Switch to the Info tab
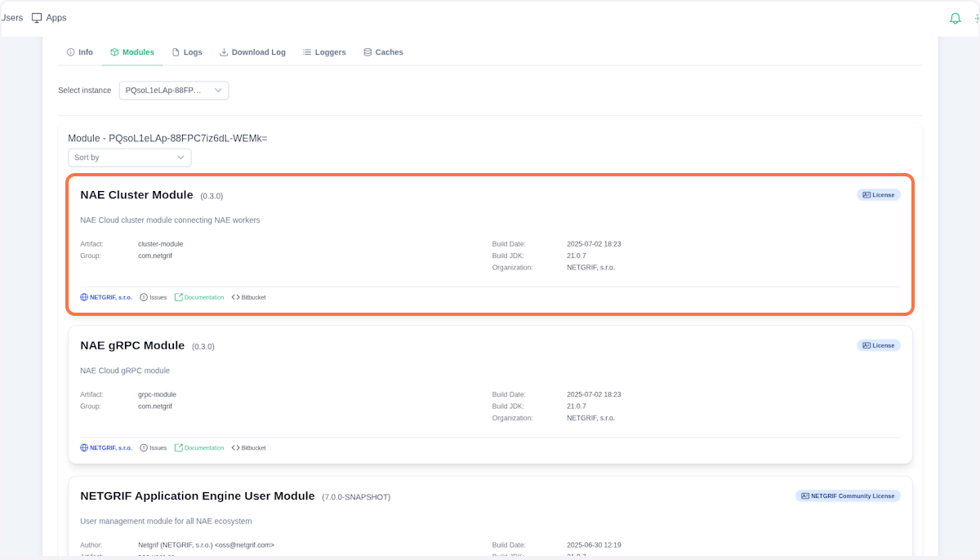980x560 pixels. pyautogui.click(x=80, y=52)
